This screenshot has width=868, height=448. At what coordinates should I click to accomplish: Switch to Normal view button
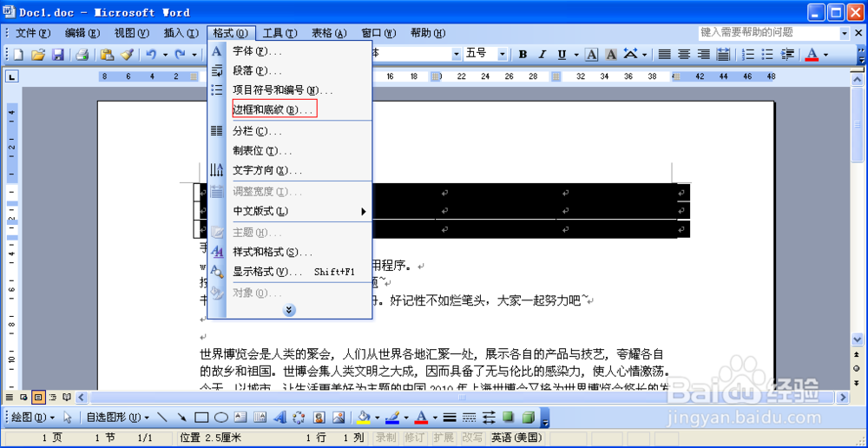(x=9, y=397)
